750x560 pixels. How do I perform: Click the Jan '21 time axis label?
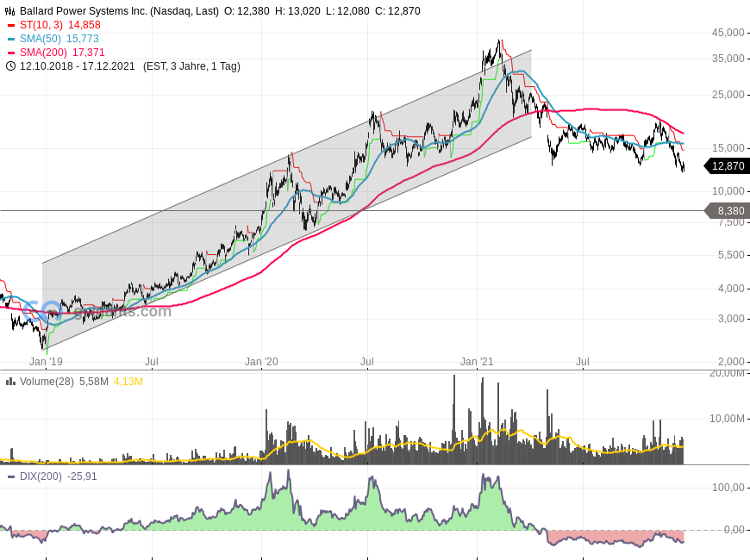pos(477,362)
